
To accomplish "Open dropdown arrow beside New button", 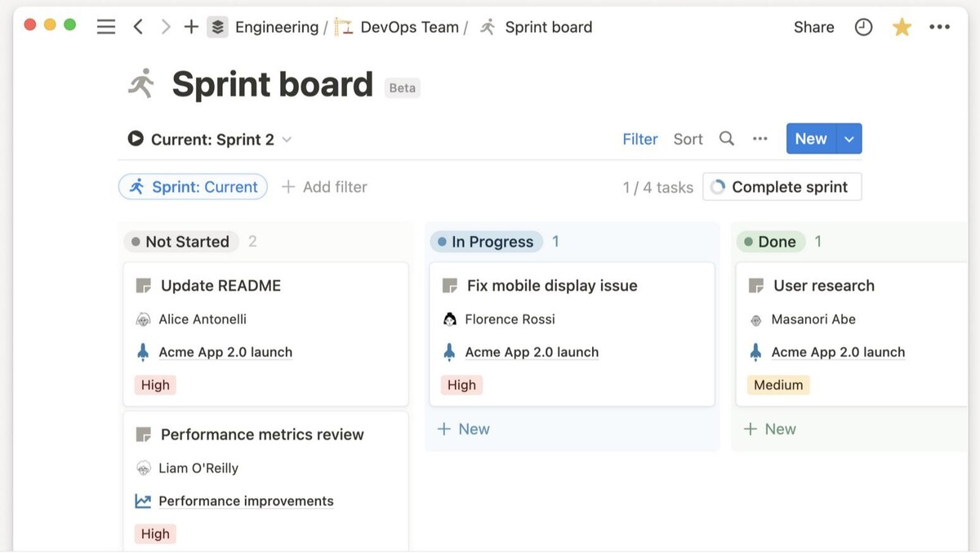I will (x=849, y=139).
